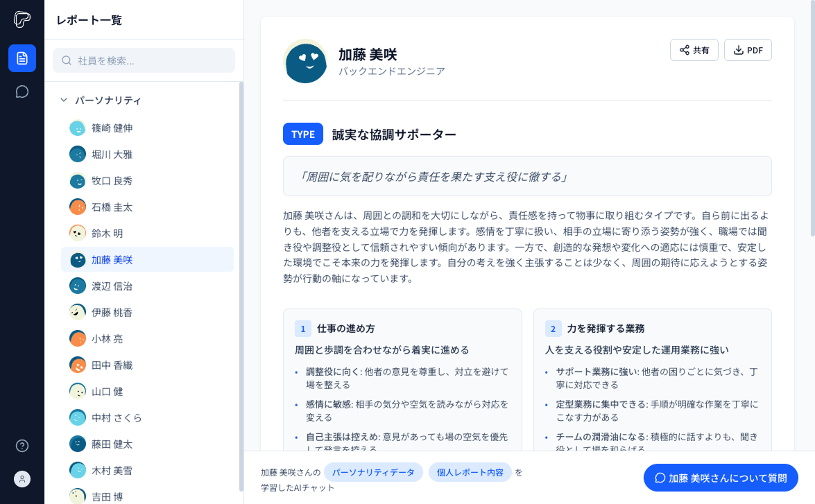Image resolution: width=815 pixels, height=504 pixels.
Task: Open the reports document icon in sidebar
Action: (22, 58)
